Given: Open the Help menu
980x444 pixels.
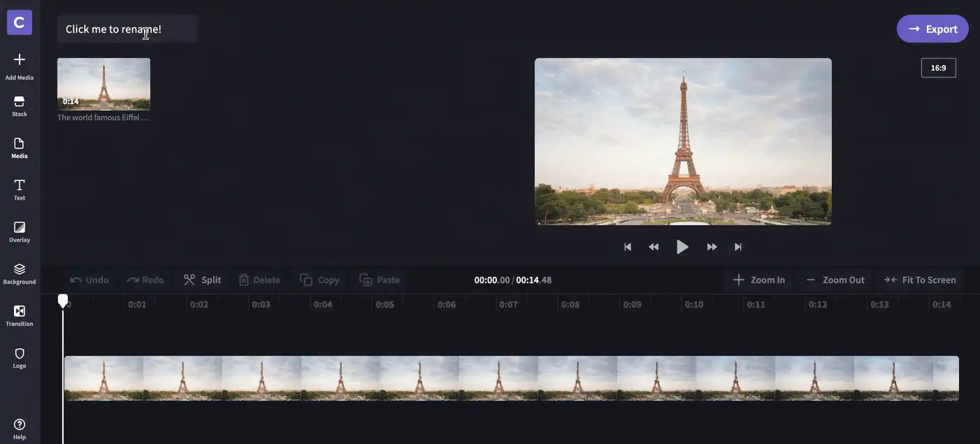Looking at the screenshot, I should (20, 429).
